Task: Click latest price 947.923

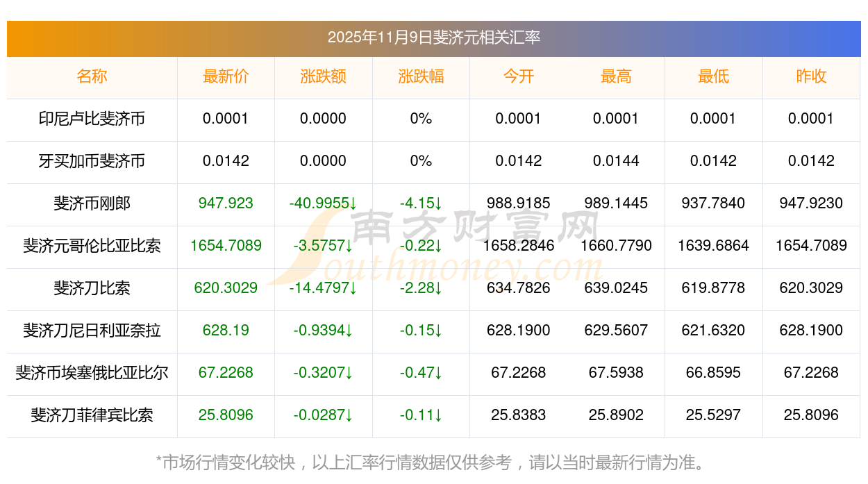Action: click(226, 203)
